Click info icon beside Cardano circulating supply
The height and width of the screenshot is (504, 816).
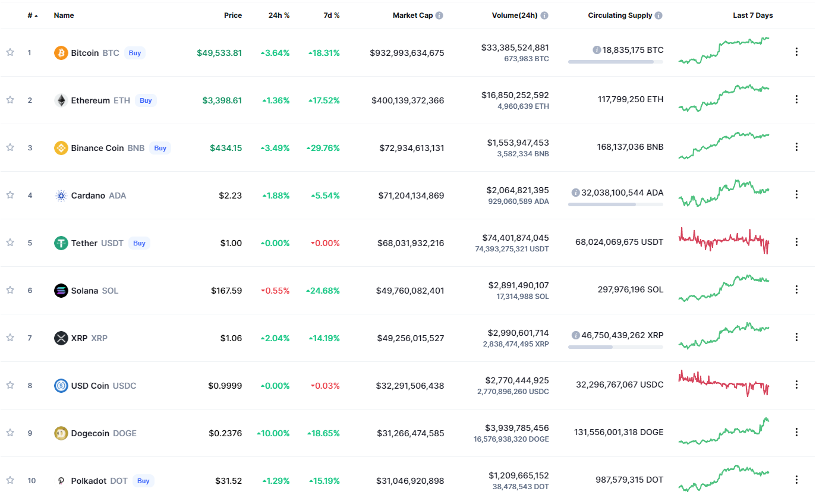click(575, 193)
